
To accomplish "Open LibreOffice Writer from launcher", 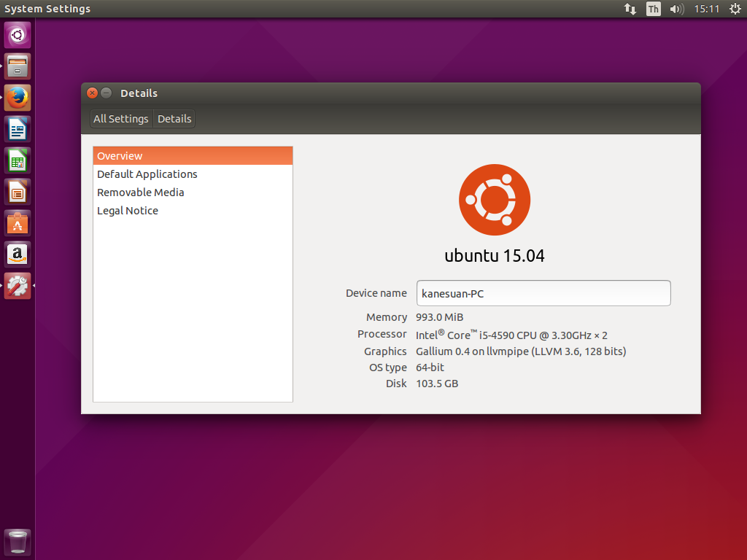I will (x=18, y=129).
